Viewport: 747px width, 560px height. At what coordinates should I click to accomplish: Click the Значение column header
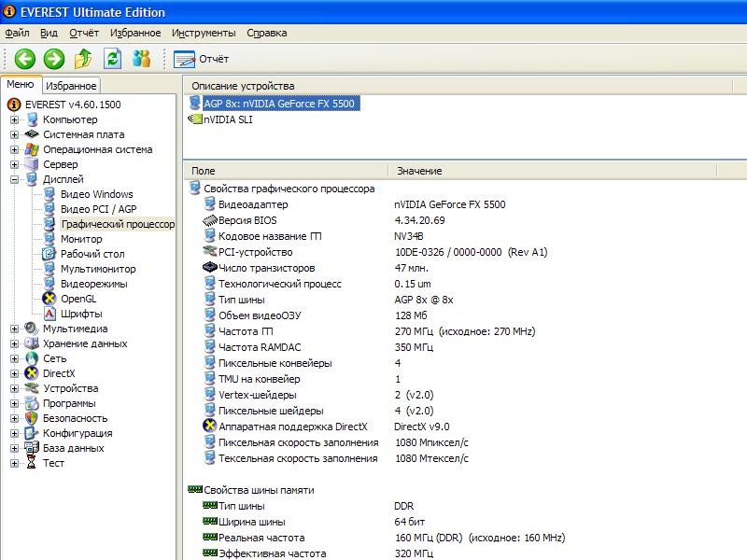(x=553, y=171)
